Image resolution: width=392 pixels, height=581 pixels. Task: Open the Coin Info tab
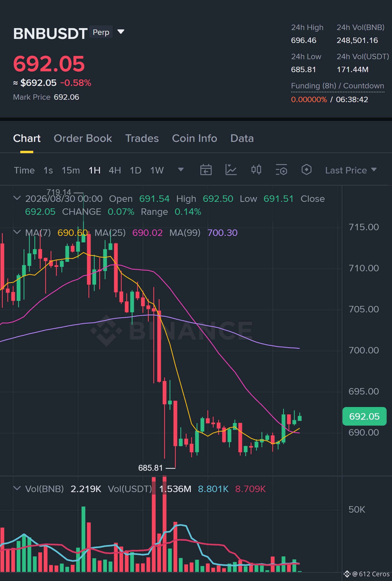[195, 138]
